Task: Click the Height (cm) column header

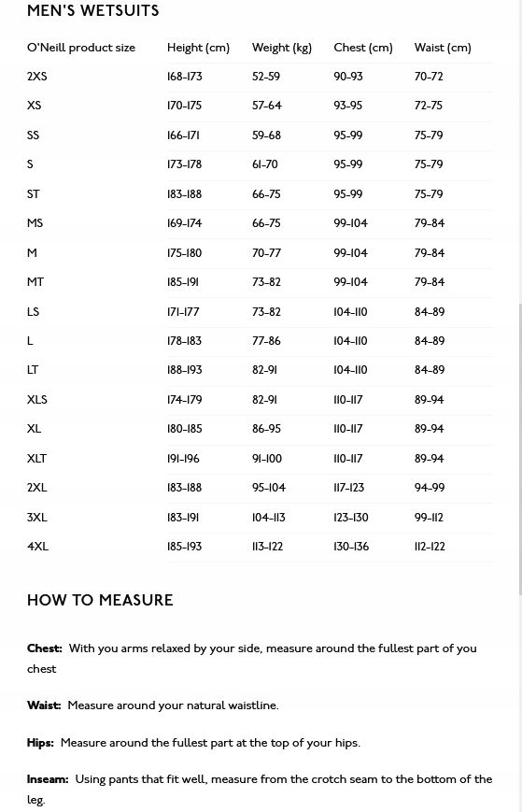Action: tap(198, 48)
